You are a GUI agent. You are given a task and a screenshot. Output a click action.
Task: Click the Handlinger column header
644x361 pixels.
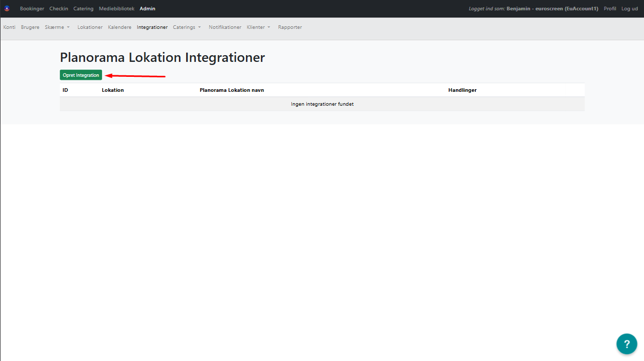[463, 90]
